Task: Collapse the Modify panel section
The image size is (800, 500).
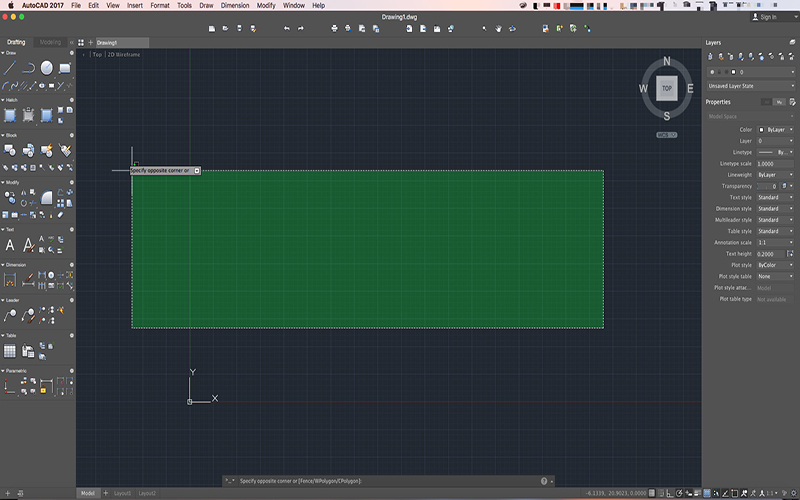Action: [x=3, y=182]
